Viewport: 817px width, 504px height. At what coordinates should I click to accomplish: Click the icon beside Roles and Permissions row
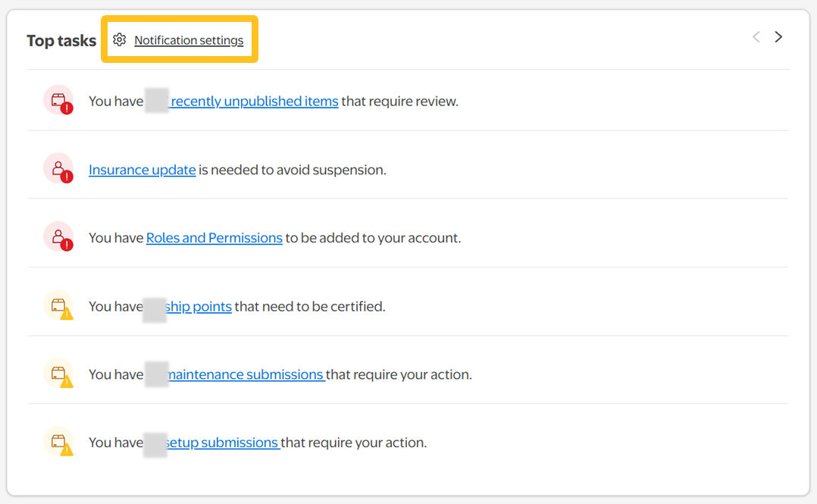tap(58, 237)
